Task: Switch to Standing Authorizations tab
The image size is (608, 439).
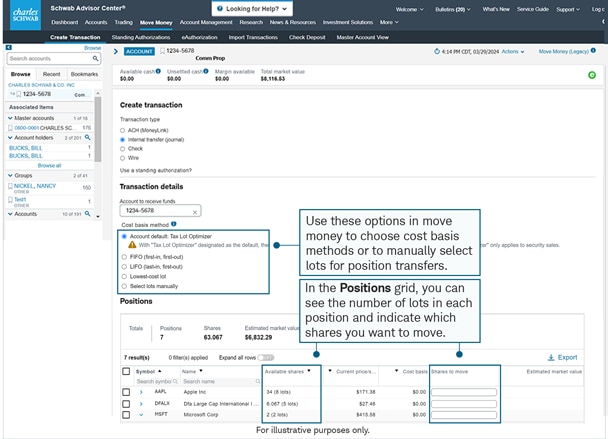Action: [141, 37]
